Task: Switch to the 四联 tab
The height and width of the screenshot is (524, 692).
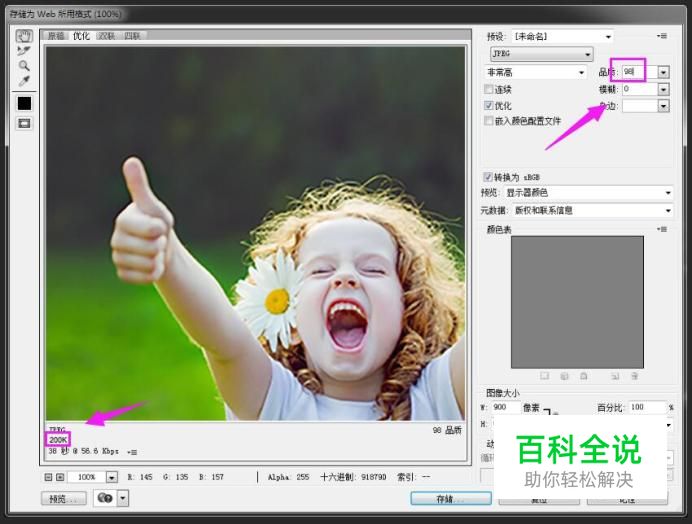Action: click(x=132, y=36)
